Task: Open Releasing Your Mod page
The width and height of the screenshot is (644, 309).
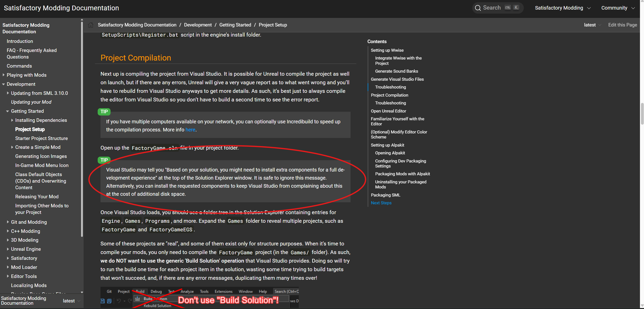Action: click(37, 196)
